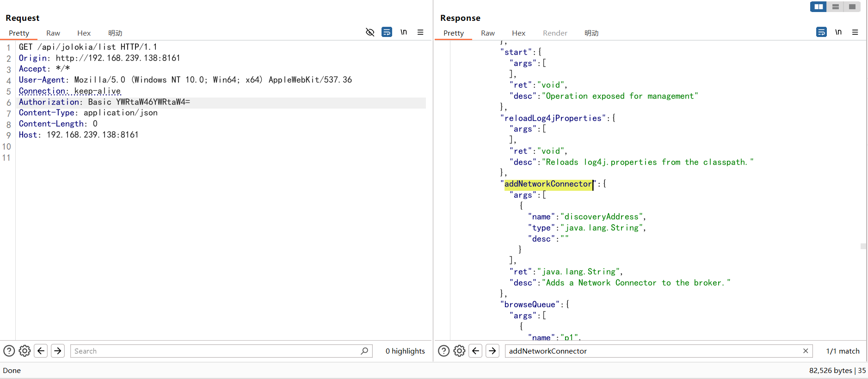Open Request search settings gear
Screen dimensions: 868x379
25,351
